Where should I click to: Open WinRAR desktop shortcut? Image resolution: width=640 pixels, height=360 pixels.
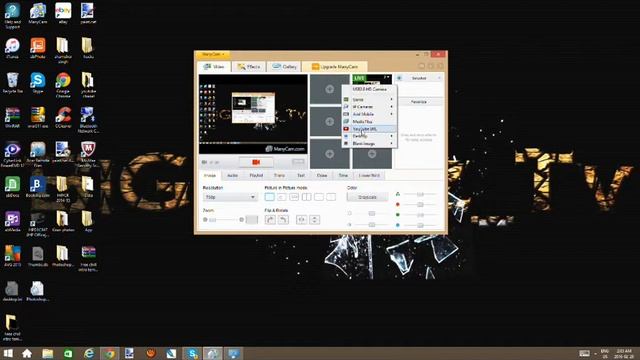coord(12,118)
